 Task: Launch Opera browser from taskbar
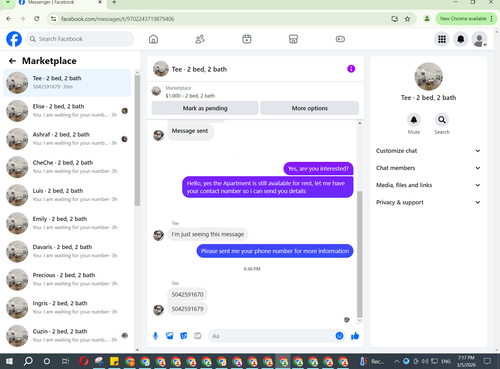point(84,361)
